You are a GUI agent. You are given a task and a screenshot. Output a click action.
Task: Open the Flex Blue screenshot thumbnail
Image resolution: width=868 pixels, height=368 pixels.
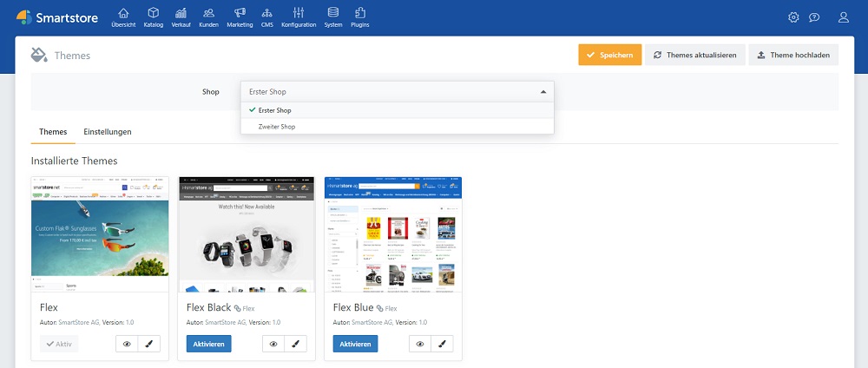pos(393,234)
